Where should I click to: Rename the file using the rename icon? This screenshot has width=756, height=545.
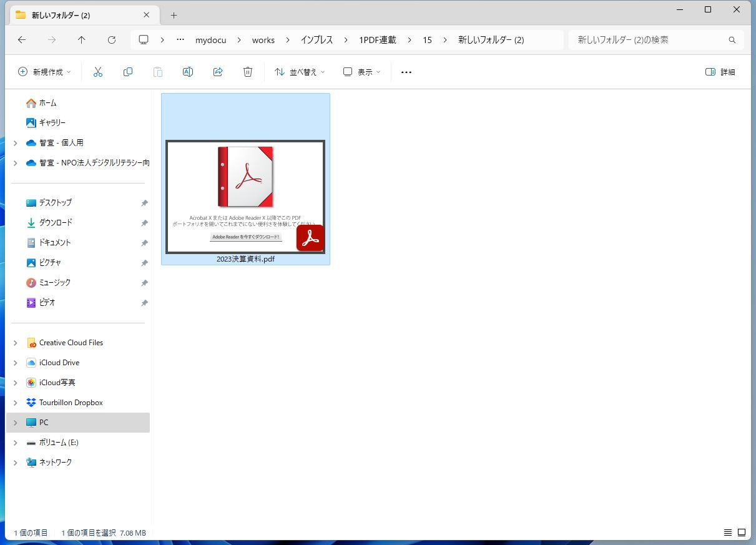[188, 71]
